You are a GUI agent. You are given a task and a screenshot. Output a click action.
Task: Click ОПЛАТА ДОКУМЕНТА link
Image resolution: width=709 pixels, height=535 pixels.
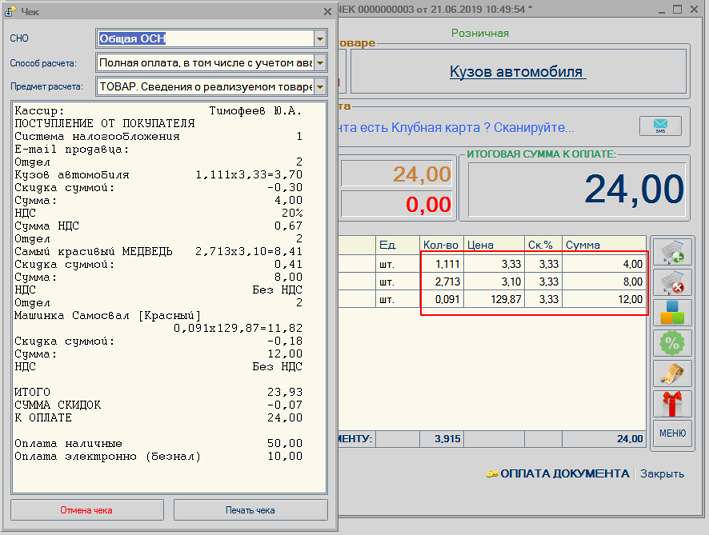click(558, 473)
